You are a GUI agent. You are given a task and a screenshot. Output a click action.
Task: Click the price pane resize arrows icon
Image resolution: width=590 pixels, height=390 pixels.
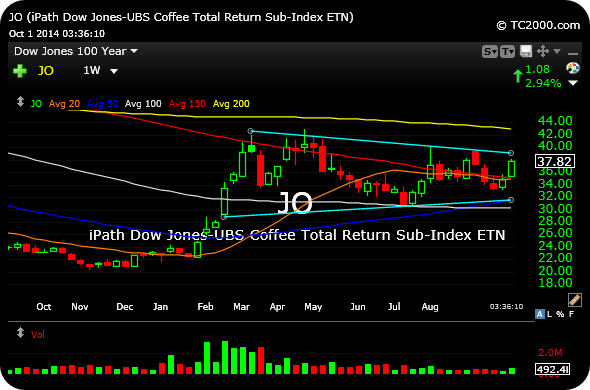(20, 102)
